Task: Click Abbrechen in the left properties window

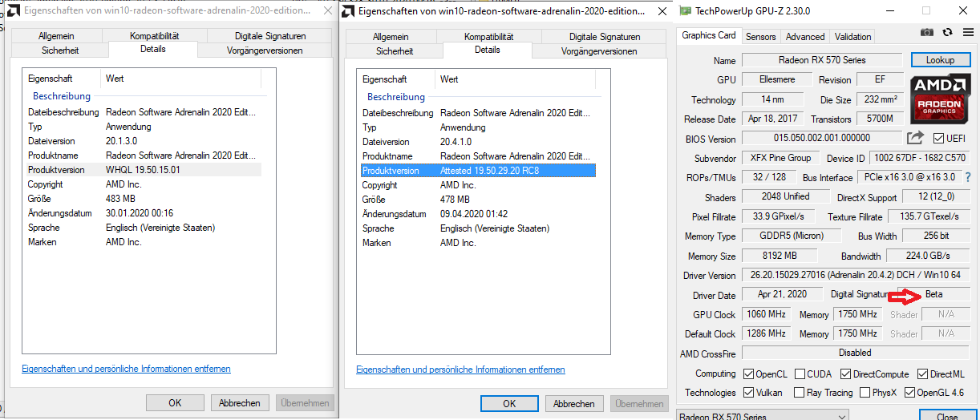Action: (239, 403)
